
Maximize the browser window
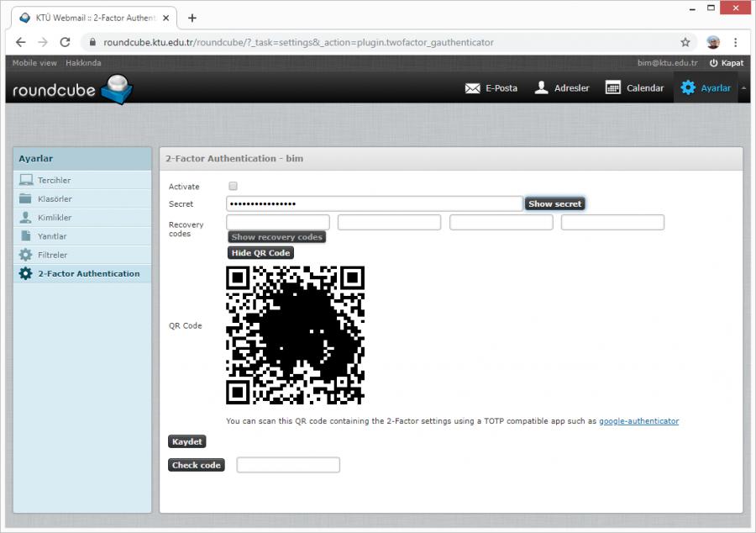coord(711,8)
